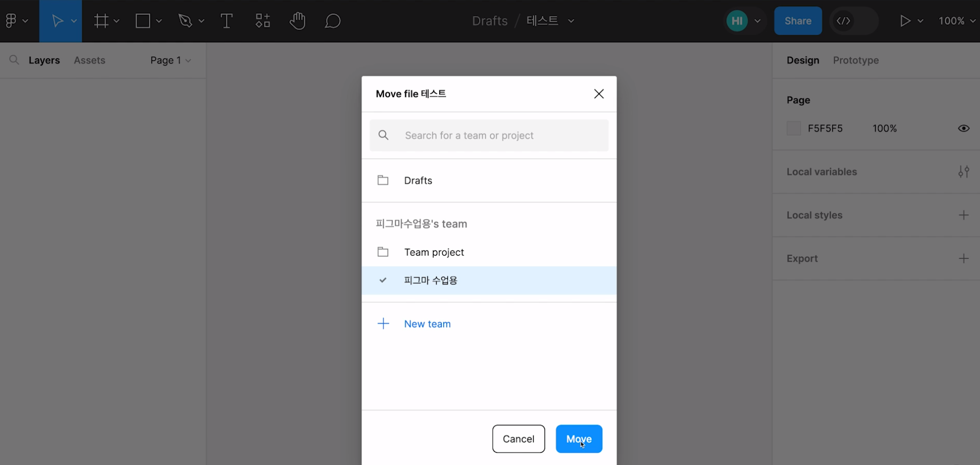The width and height of the screenshot is (980, 465).
Task: Click the Move button
Action: 579,439
